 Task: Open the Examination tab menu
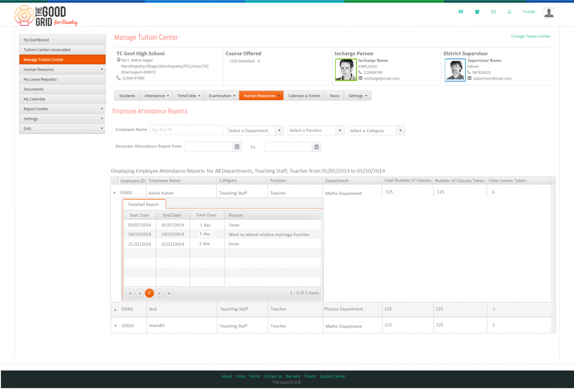pos(222,95)
